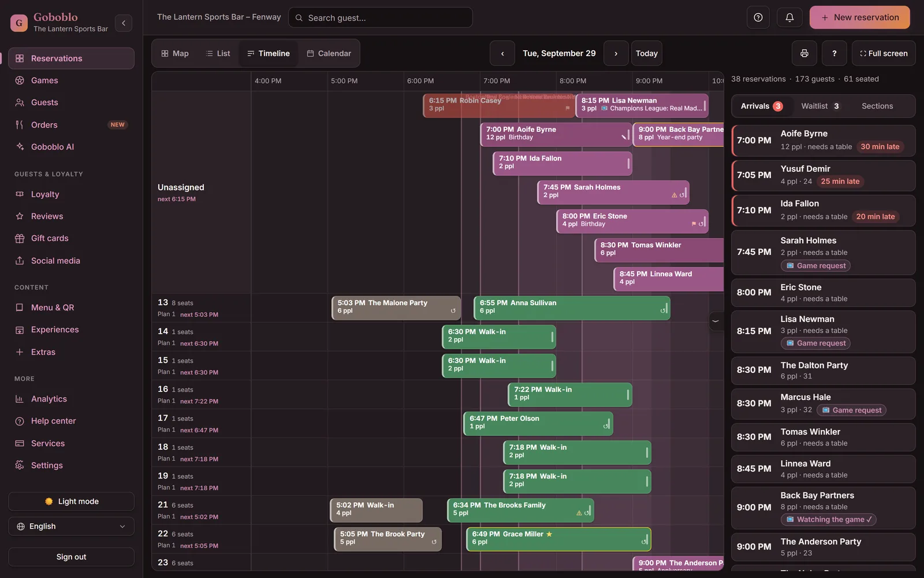The image size is (924, 578).
Task: Collapse the arrivals side panel handle
Action: 716,321
